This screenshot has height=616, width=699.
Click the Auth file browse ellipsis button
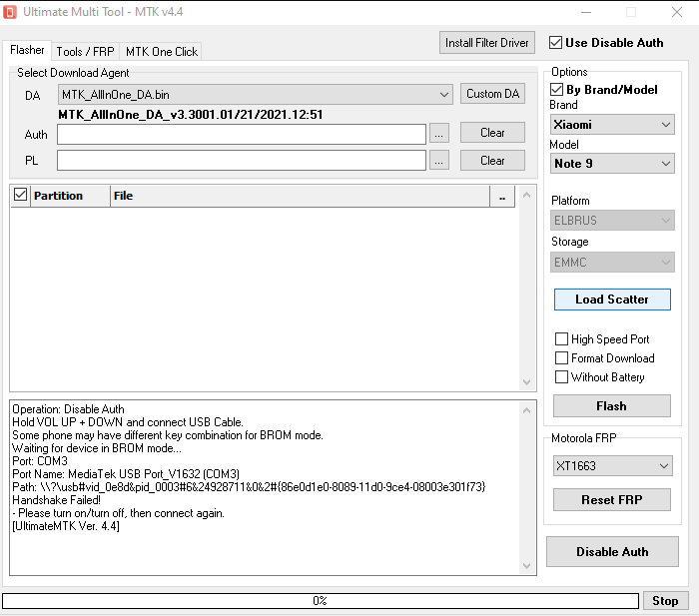439,133
